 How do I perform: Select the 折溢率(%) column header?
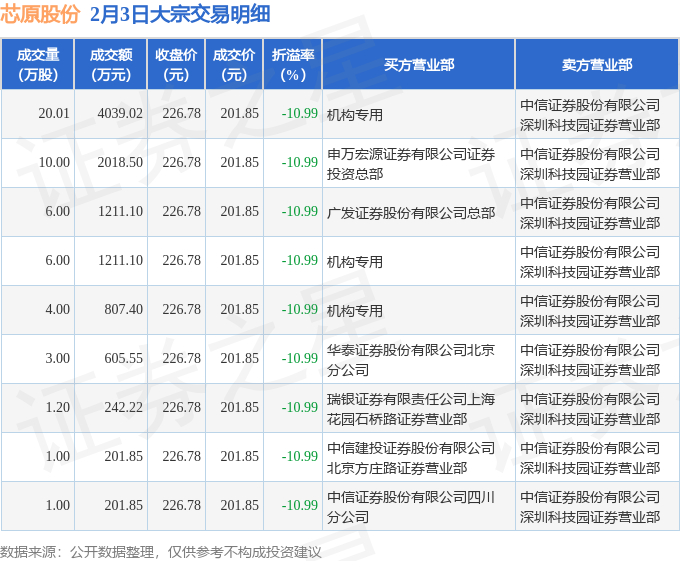pyautogui.click(x=293, y=65)
